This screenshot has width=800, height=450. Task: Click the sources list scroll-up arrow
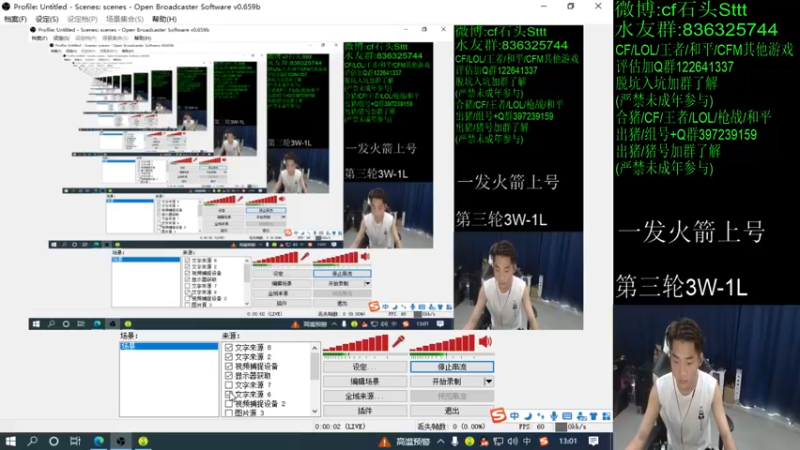coord(315,348)
